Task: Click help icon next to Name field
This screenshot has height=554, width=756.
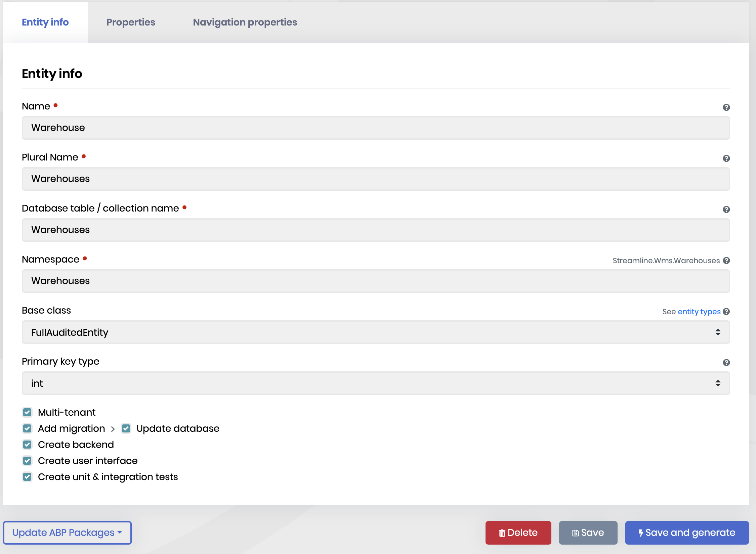Action: tap(726, 107)
